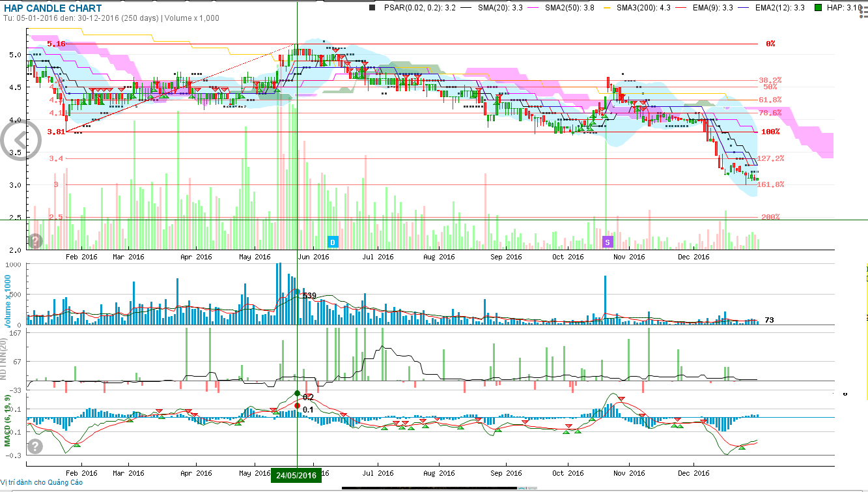The width and height of the screenshot is (868, 492).
Task: Click the red "5.16" high price label
Action: click(57, 44)
